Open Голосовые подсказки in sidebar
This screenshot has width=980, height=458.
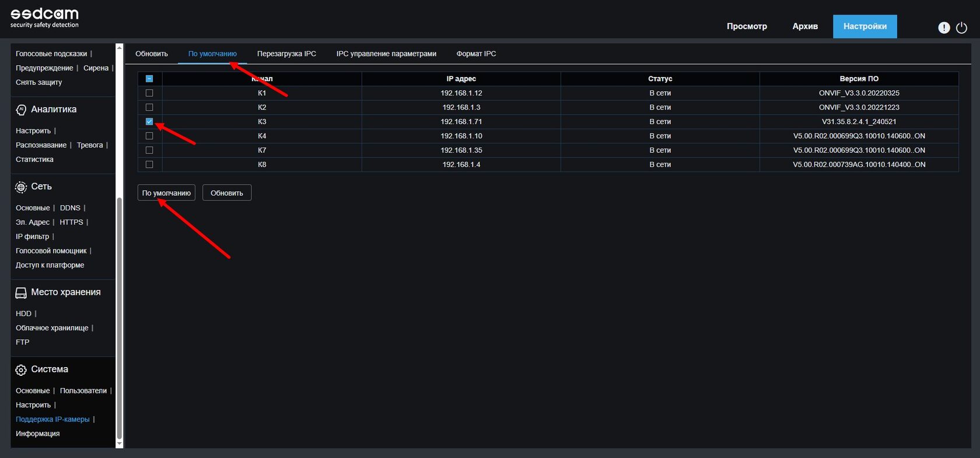coord(51,54)
